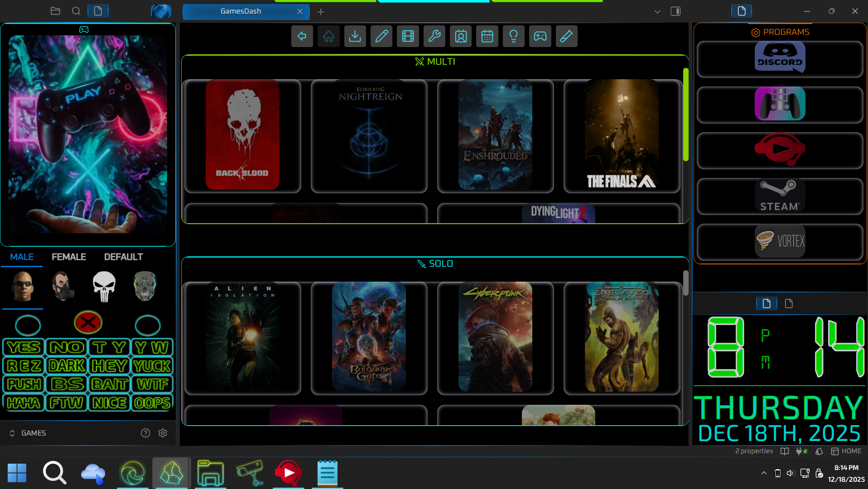
Task: Click the SOLO section scrollbar
Action: (686, 283)
